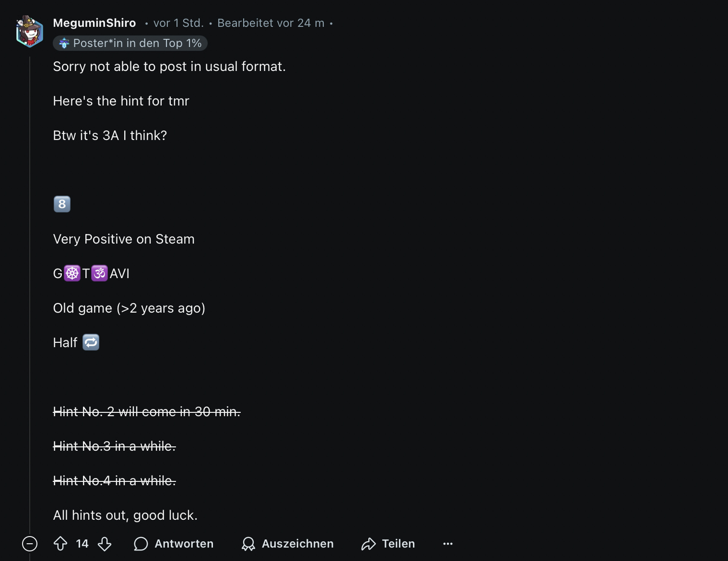
Task: Downvote MeguminShiro's comment
Action: [105, 544]
